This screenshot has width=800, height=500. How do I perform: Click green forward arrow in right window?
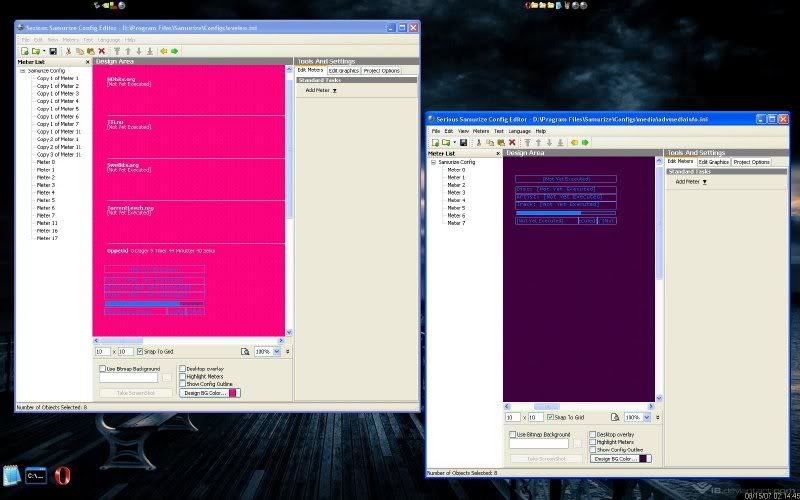coord(585,142)
